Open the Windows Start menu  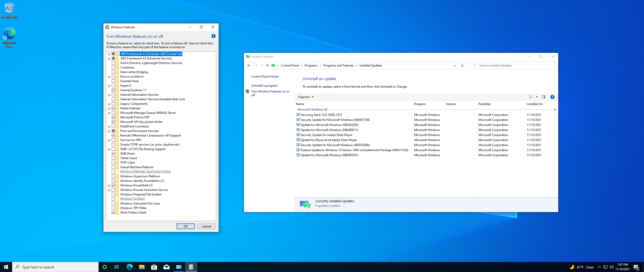[x=6, y=267]
